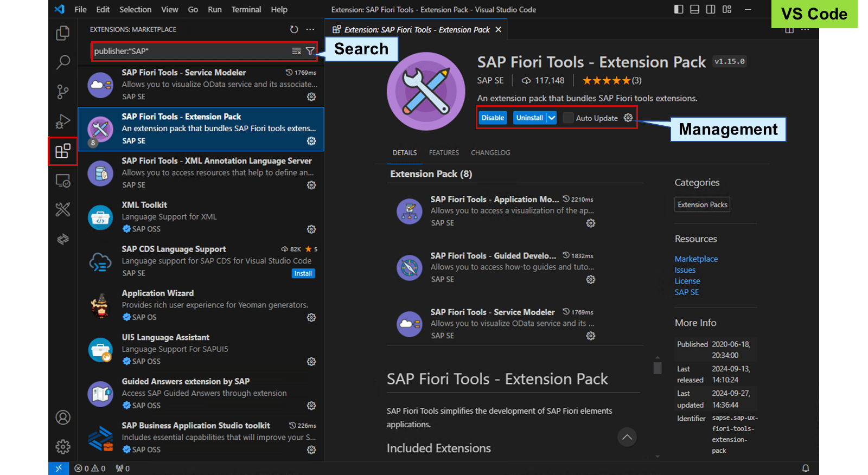This screenshot has height=475, width=868.
Task: Click the SAP SE publisher name in header
Action: coord(490,80)
